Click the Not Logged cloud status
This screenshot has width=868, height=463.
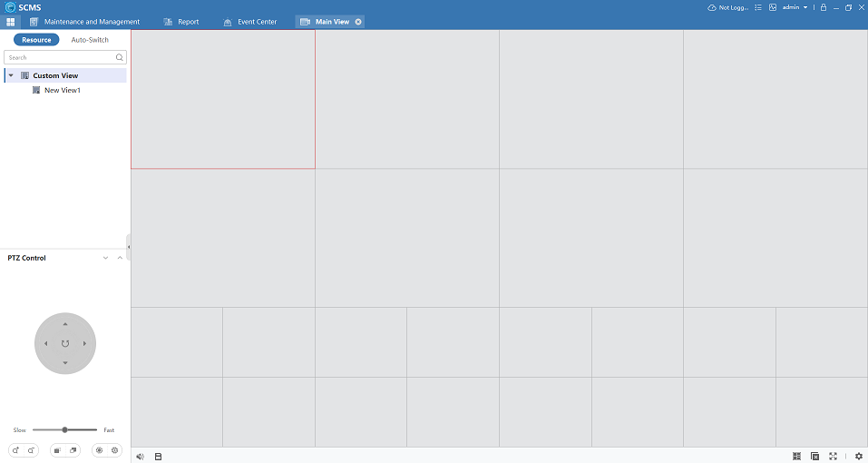[x=728, y=7]
